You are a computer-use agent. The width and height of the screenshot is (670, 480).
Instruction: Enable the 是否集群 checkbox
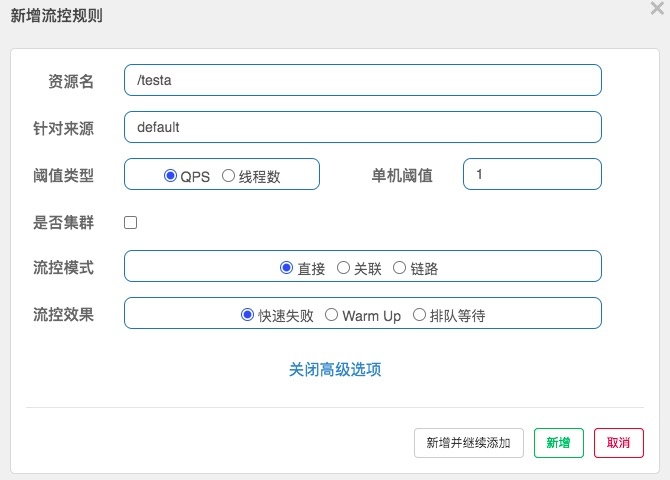coord(130,222)
